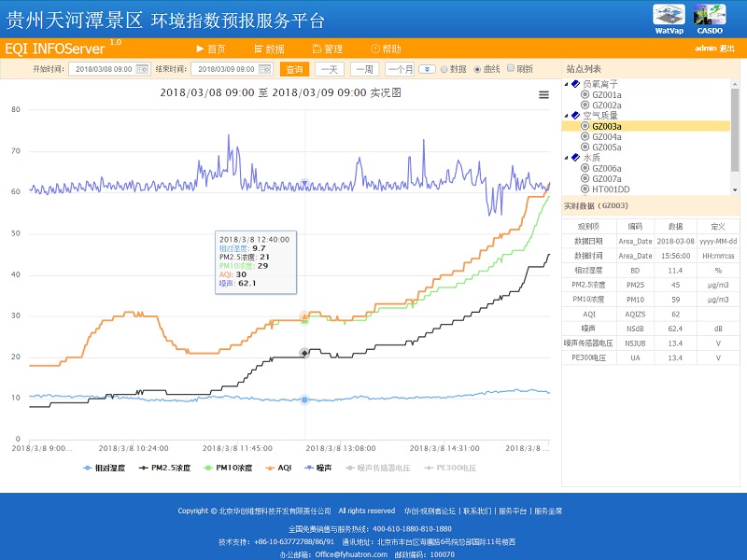Toggle the 噪声 legend series icon
This screenshot has height=560, width=747.
(x=308, y=468)
